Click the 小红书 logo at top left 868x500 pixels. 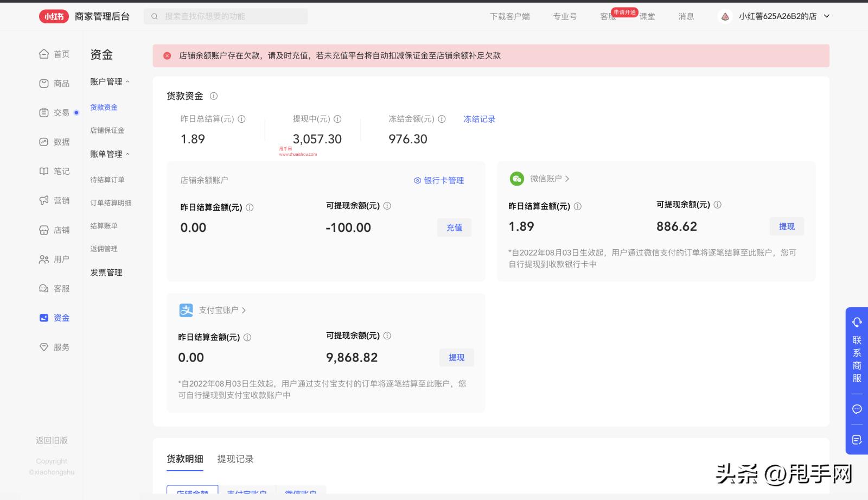(x=53, y=16)
